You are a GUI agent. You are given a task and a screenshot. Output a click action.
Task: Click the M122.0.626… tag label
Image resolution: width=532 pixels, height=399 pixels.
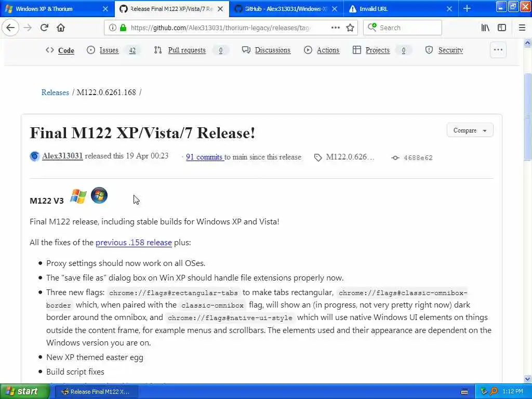click(350, 157)
